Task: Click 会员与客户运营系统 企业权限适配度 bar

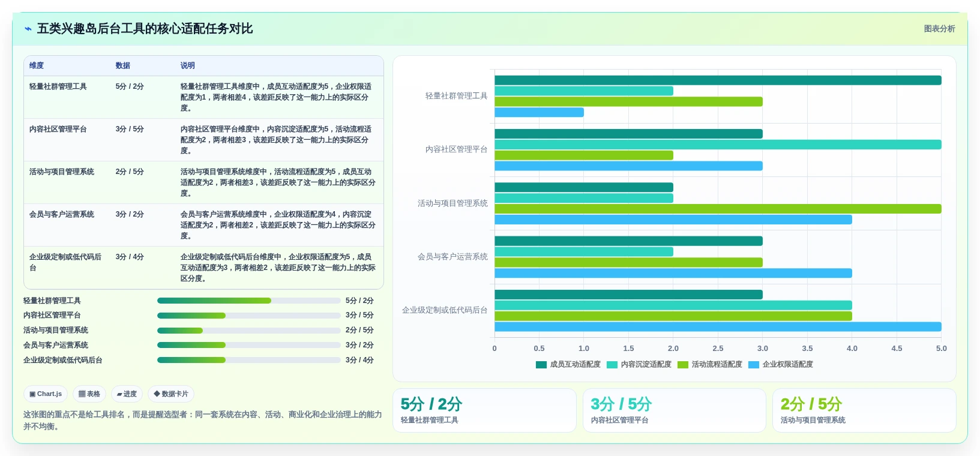Action: 673,273
